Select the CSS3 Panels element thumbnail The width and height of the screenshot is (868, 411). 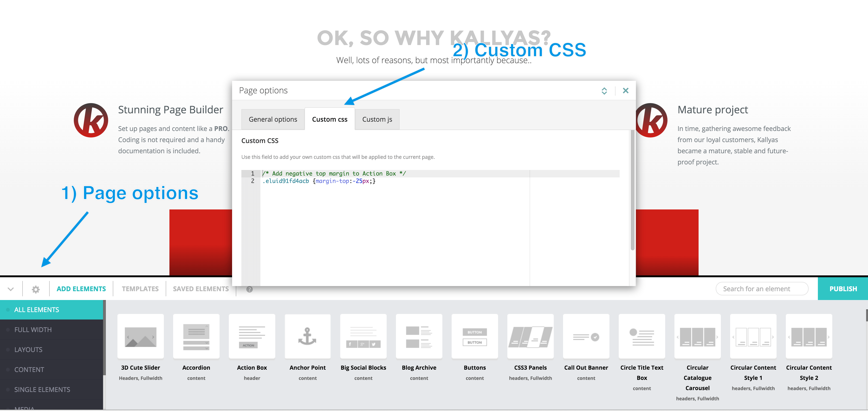[x=530, y=336]
